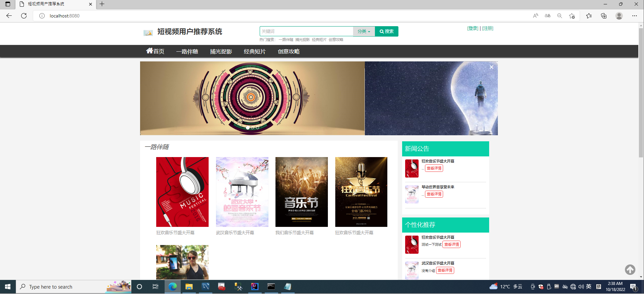Open File Explorer from taskbar
The height and width of the screenshot is (294, 644).
pos(189,287)
